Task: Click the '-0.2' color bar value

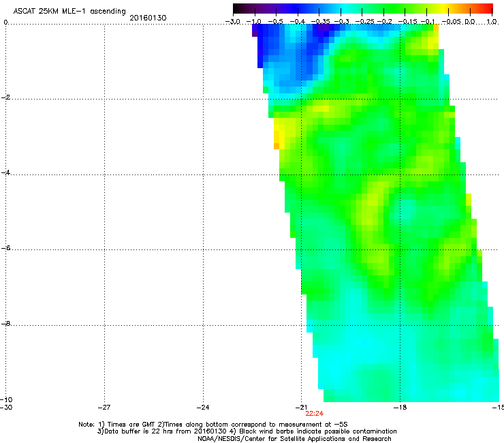Action: (x=384, y=22)
